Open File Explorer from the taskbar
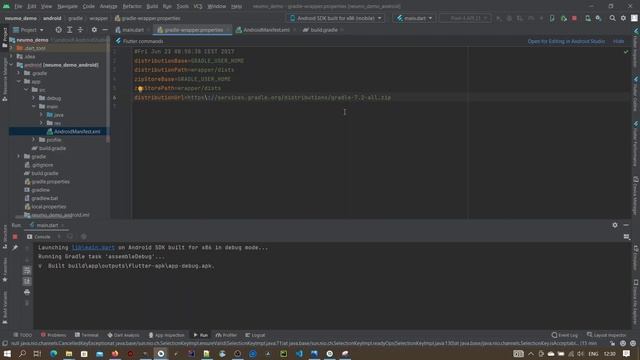 click(x=69, y=353)
